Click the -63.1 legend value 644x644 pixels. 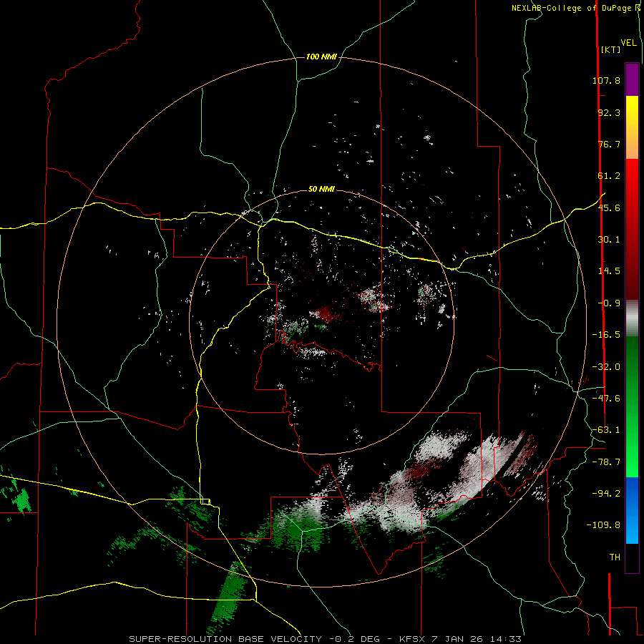coord(606,430)
